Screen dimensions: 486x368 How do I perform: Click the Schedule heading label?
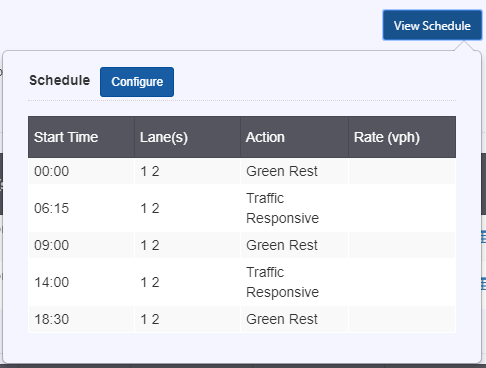pos(60,80)
